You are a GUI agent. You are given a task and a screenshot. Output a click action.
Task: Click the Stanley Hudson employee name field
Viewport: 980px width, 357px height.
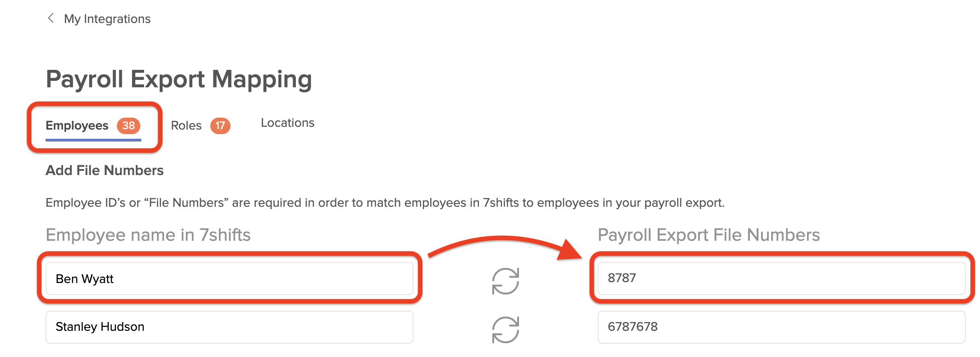(229, 327)
